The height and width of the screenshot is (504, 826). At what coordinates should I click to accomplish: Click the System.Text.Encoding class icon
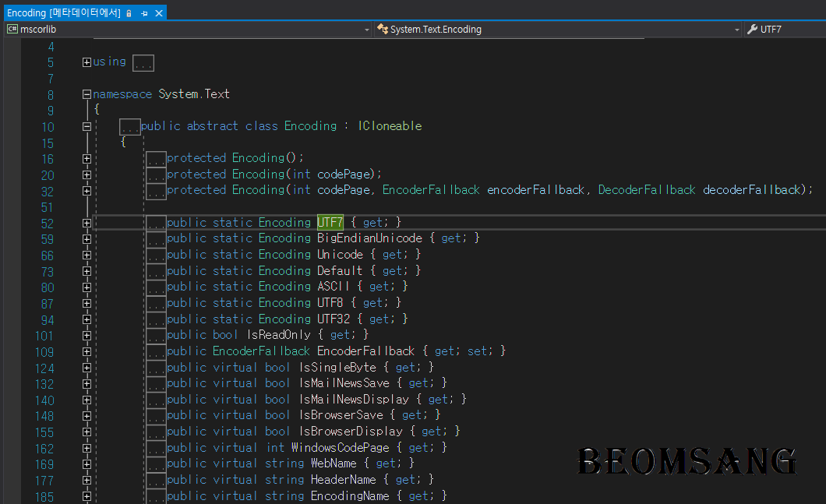click(x=383, y=29)
